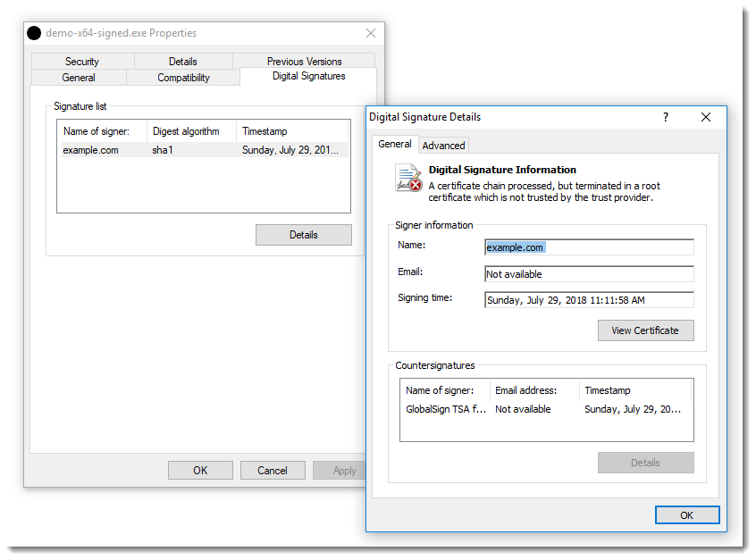Viewport: 756px width, 560px height.
Task: Click the certificate icon with red error badge
Action: coord(407,177)
